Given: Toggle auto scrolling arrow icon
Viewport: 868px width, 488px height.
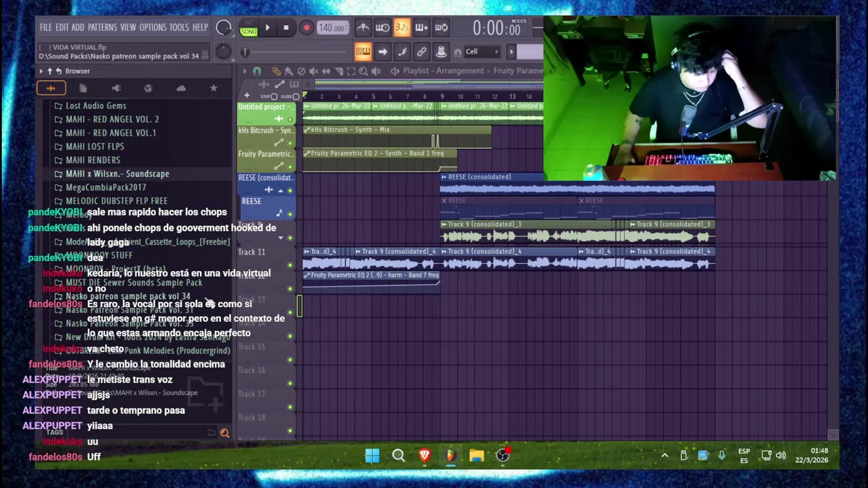Looking at the screenshot, I should coord(382,52).
